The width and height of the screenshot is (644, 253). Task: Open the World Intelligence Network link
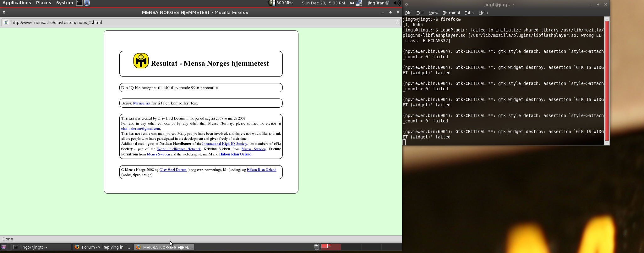(x=179, y=149)
